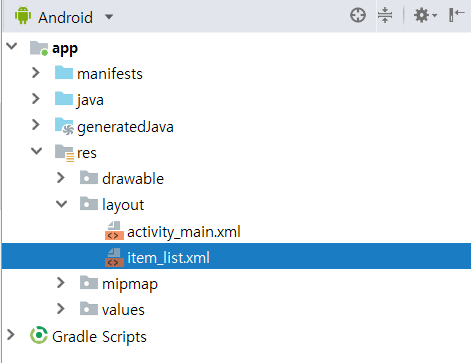Click the activity_main.xml file icon
This screenshot has width=471, height=363.
click(x=114, y=231)
